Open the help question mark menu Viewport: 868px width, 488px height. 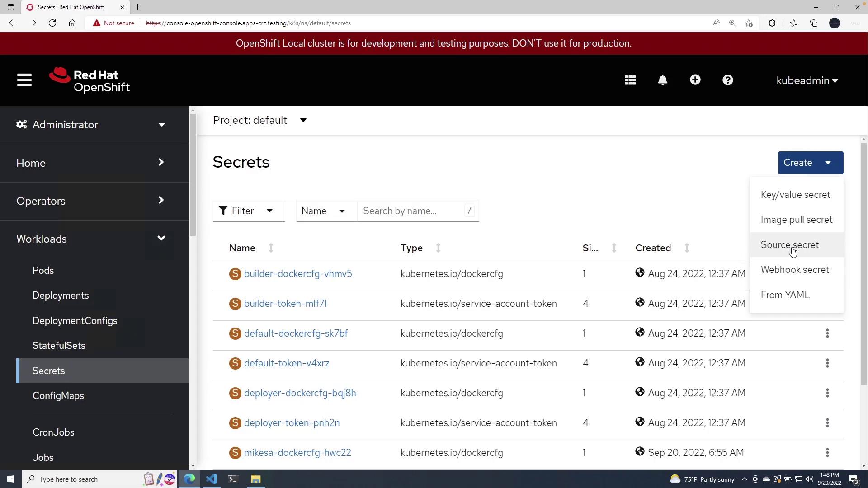click(x=727, y=80)
